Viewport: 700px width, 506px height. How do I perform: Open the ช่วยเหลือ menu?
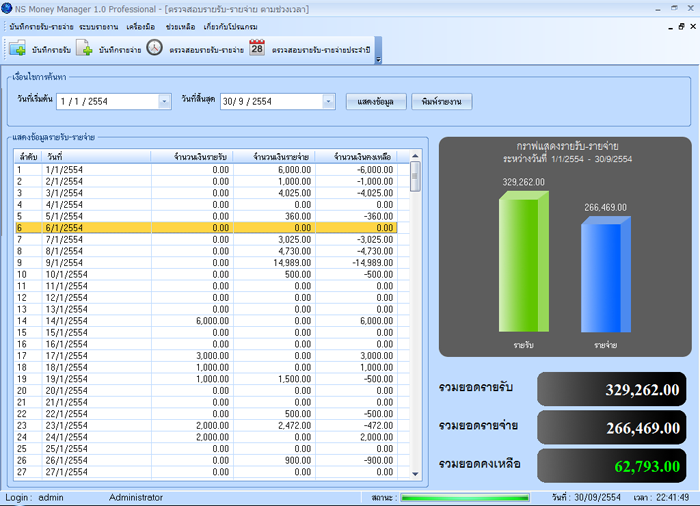180,27
